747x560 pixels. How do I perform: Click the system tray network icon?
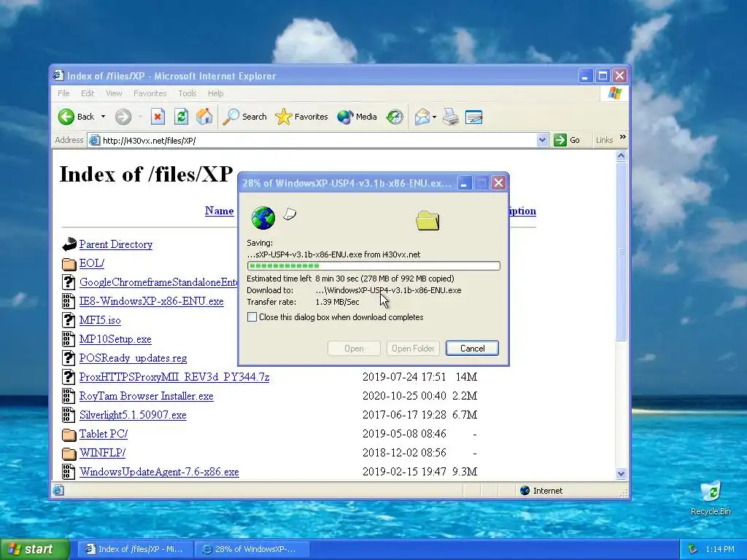click(693, 549)
